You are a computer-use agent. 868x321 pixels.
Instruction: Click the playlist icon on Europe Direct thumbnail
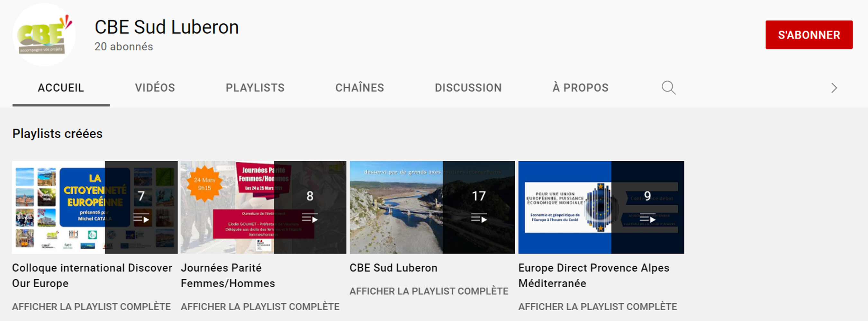point(647,218)
